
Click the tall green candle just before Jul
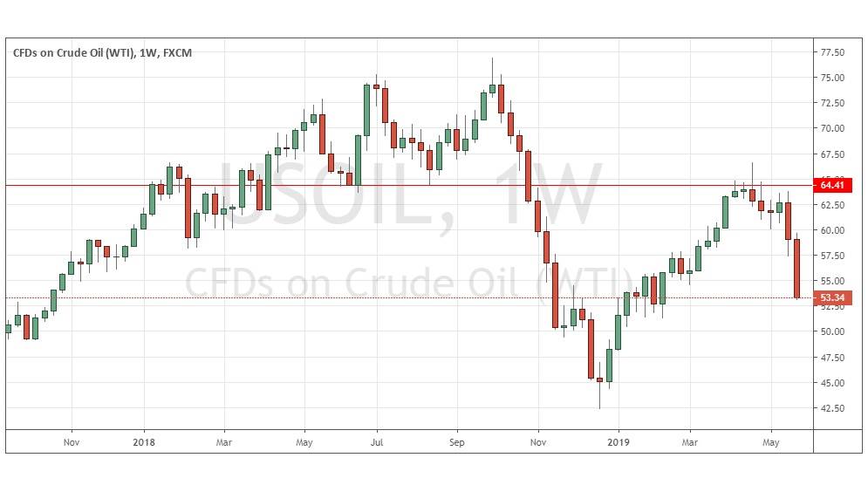click(x=367, y=110)
